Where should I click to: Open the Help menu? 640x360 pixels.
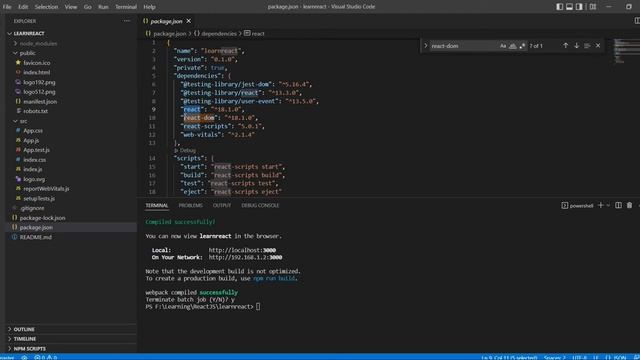[x=149, y=7]
